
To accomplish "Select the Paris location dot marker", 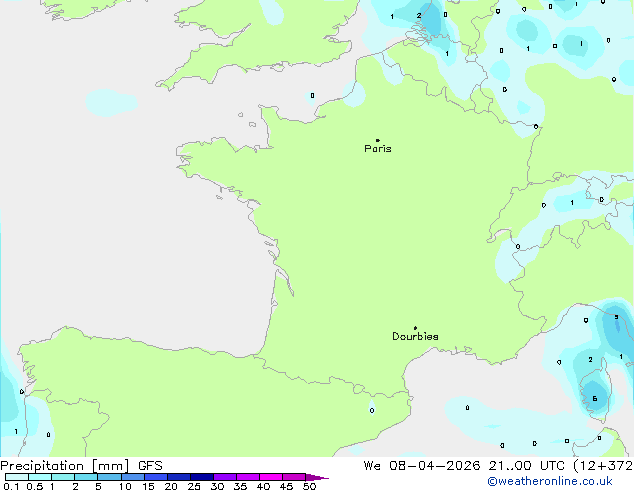I will pos(378,140).
